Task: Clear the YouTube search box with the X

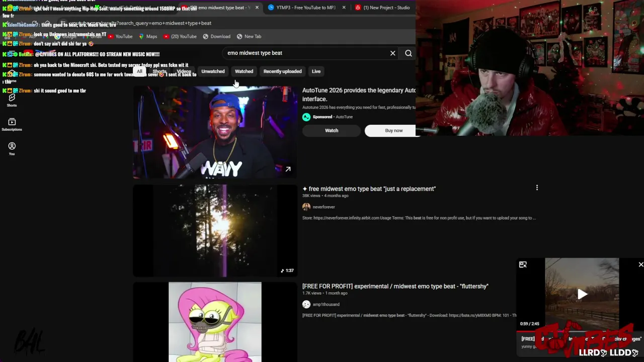Action: 393,53
